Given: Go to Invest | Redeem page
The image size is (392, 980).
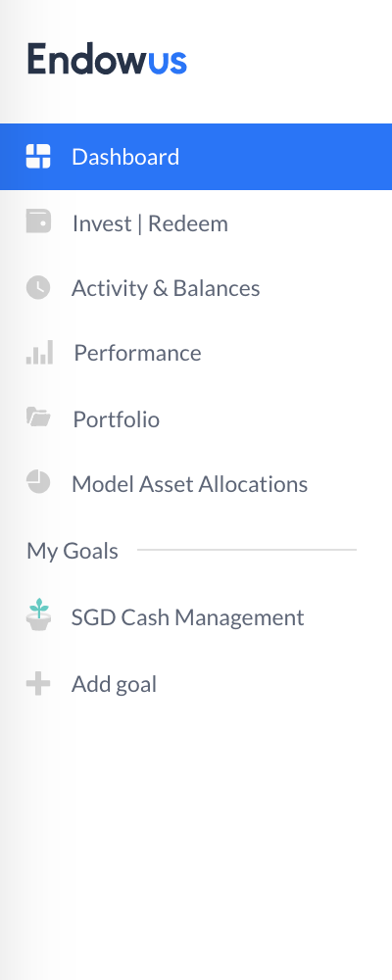Looking at the screenshot, I should 150,223.
